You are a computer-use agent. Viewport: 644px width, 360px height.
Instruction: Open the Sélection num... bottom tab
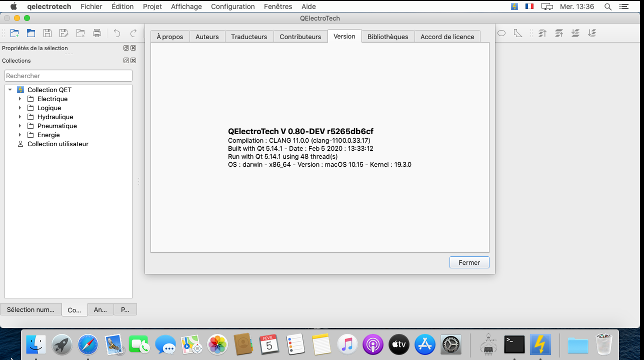[x=31, y=309]
